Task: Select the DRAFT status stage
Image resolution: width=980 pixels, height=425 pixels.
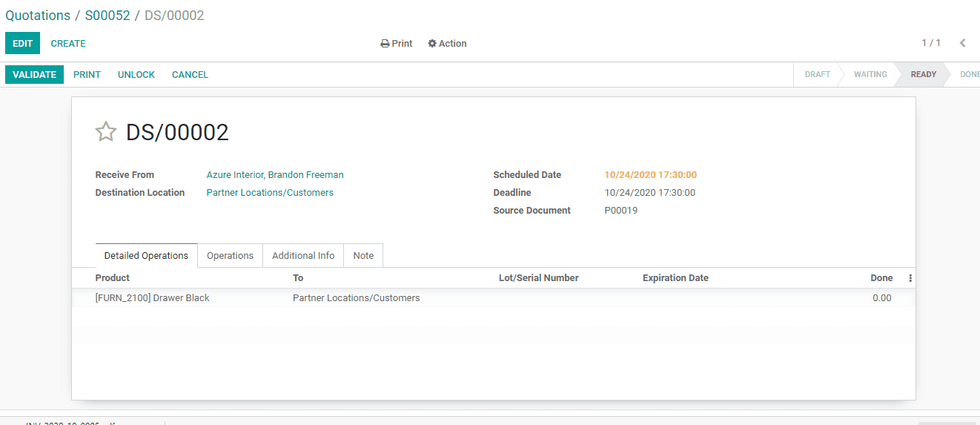Action: [x=818, y=74]
